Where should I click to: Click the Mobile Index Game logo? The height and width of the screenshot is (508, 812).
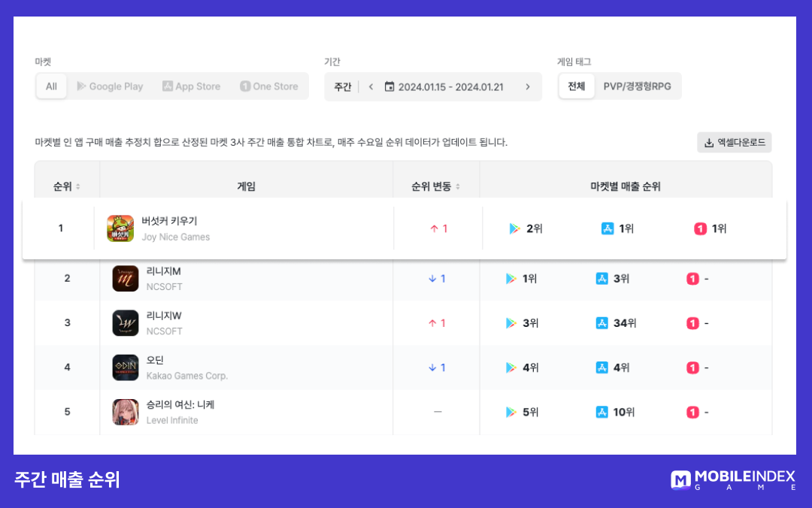pyautogui.click(x=733, y=479)
